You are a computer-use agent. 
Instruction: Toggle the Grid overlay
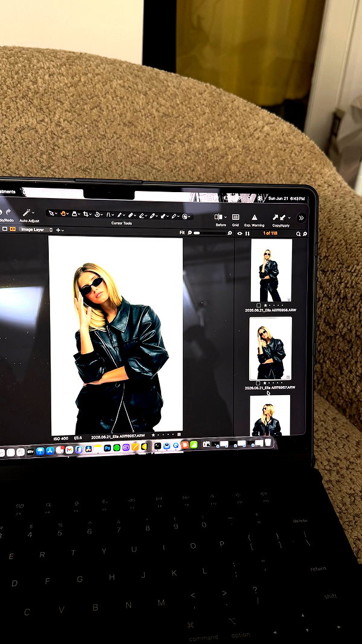(x=235, y=217)
